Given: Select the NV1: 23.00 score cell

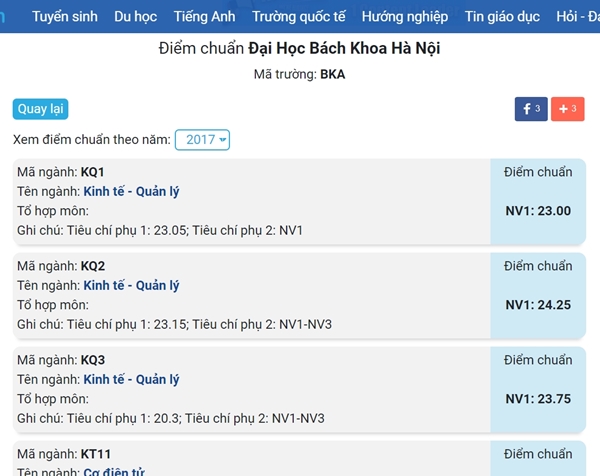Looking at the screenshot, I should tap(538, 210).
